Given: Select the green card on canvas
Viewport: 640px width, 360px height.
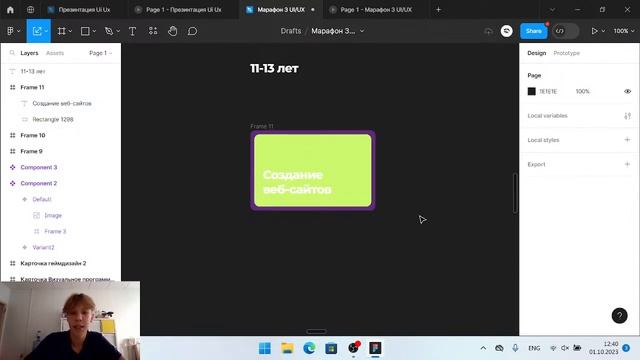Looking at the screenshot, I should (x=313, y=170).
